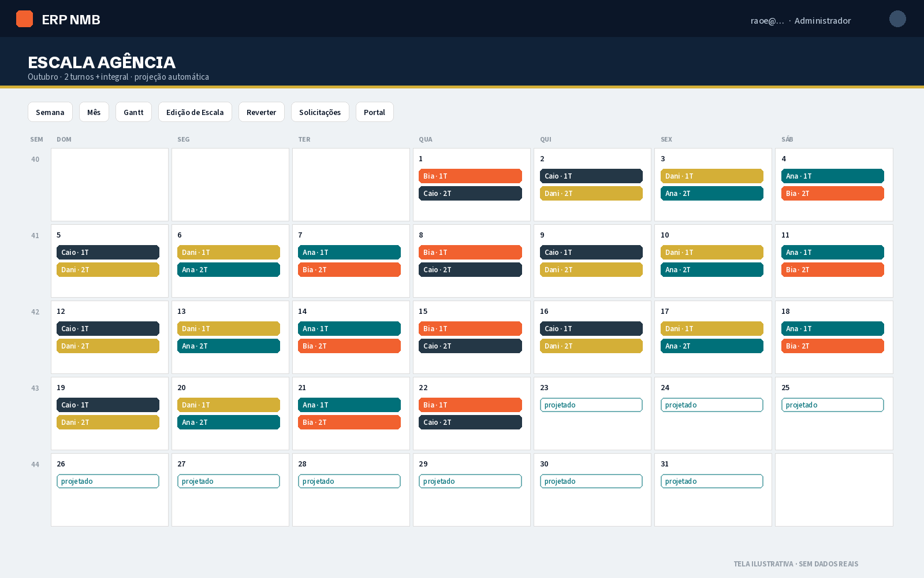
Task: Select Dani · 2T shift on day 9
Action: [x=591, y=270]
